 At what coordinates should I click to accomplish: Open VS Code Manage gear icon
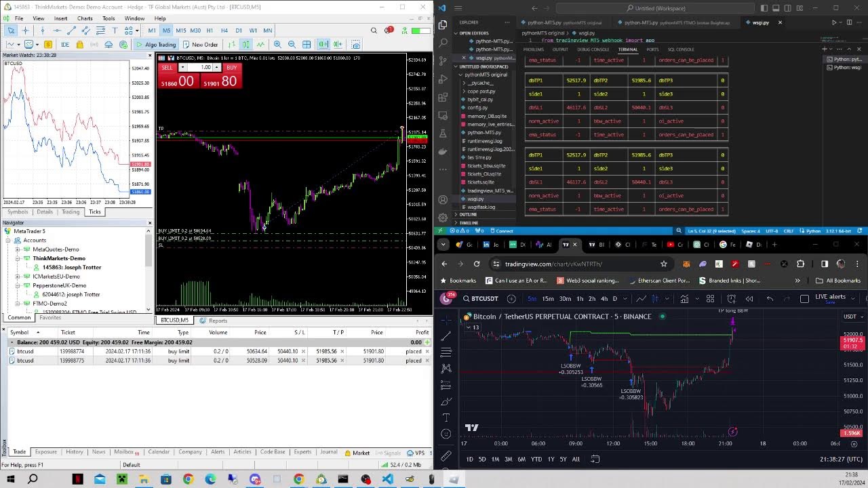pyautogui.click(x=443, y=218)
